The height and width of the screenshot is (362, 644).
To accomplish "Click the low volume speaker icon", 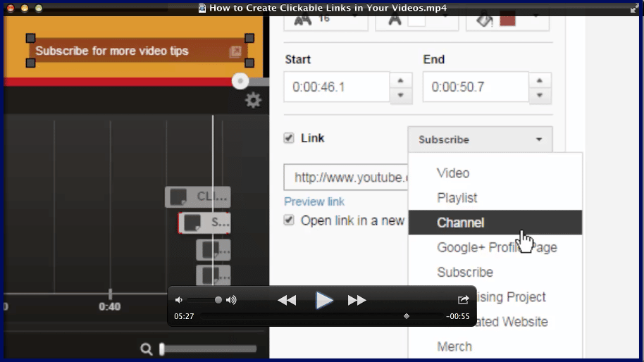I will click(x=178, y=300).
